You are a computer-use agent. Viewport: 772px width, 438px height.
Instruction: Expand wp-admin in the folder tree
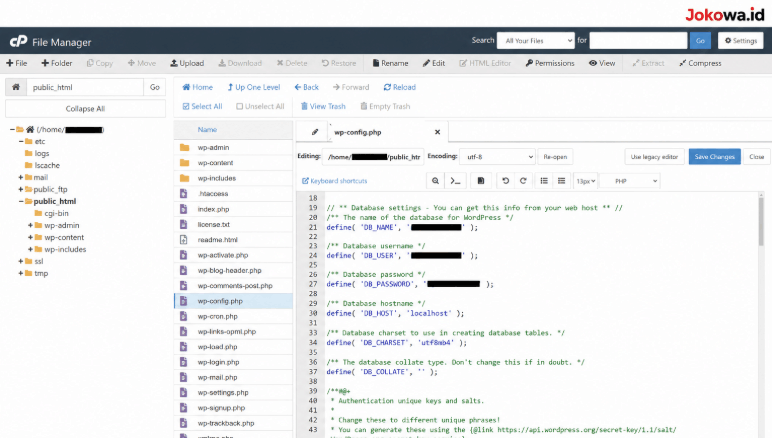pyautogui.click(x=31, y=225)
